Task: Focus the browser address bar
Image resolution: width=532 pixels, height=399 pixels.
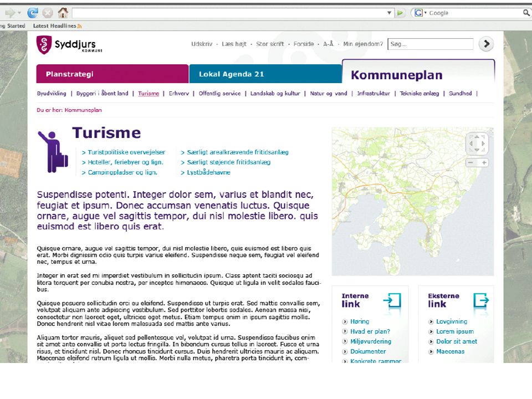Action: coord(229,13)
